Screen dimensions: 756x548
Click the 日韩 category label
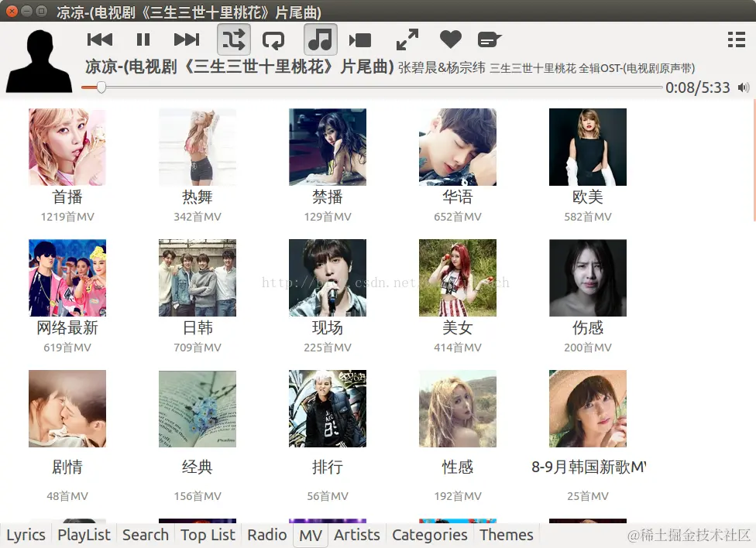coord(198,327)
